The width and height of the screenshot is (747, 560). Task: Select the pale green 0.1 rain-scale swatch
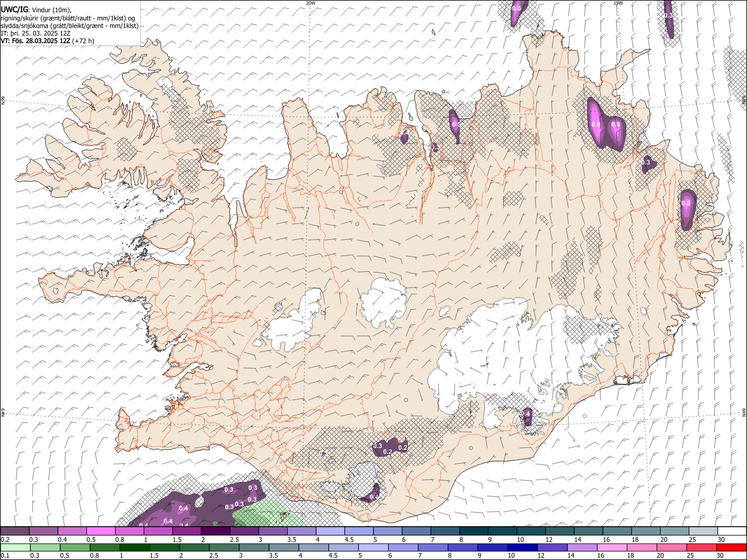pyautogui.click(x=15, y=547)
